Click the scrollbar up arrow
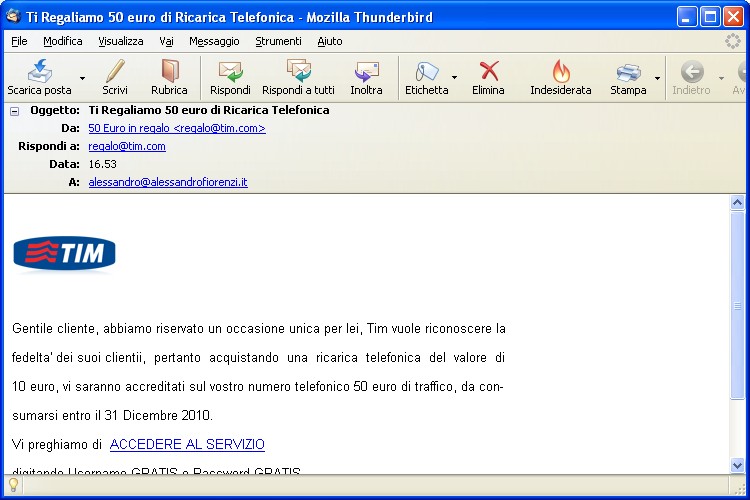 coord(737,203)
